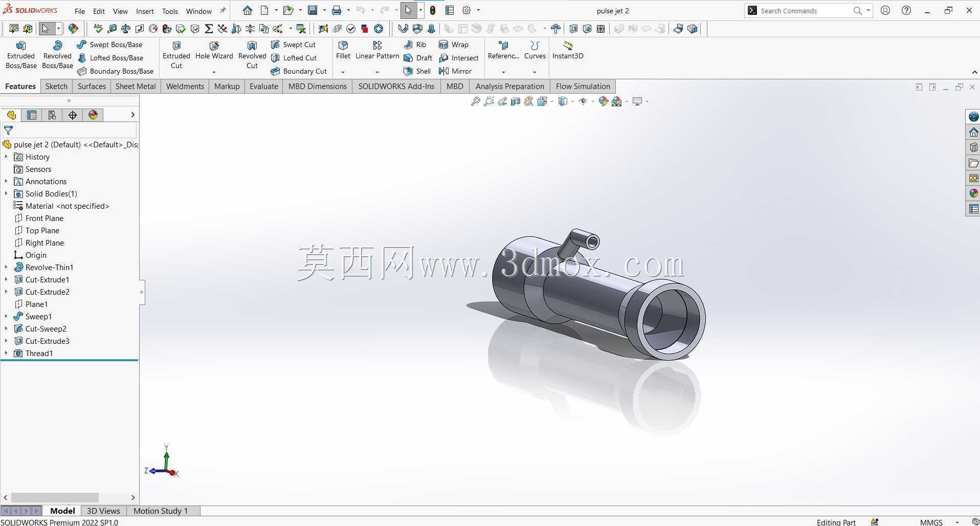This screenshot has height=526, width=980.
Task: Expand the History folder
Action: 6,157
